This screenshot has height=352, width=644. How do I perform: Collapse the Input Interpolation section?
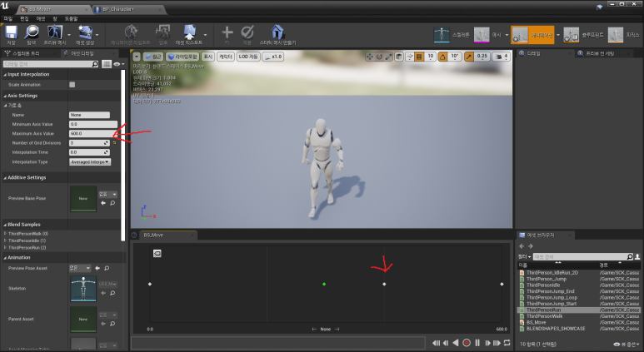[x=5, y=75]
